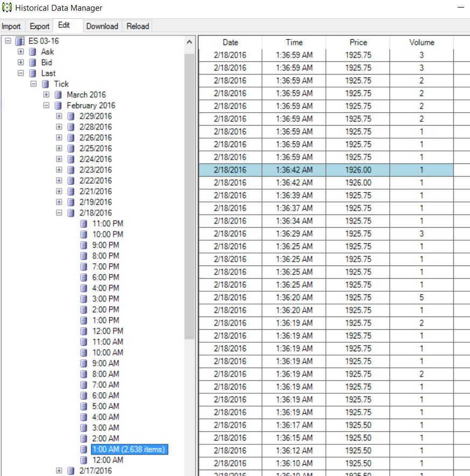Expand the 2/25/2016 node

tap(59, 148)
